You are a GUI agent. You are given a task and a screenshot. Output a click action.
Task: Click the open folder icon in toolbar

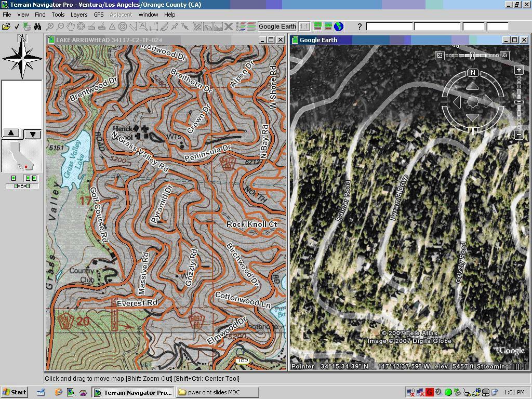click(6, 26)
